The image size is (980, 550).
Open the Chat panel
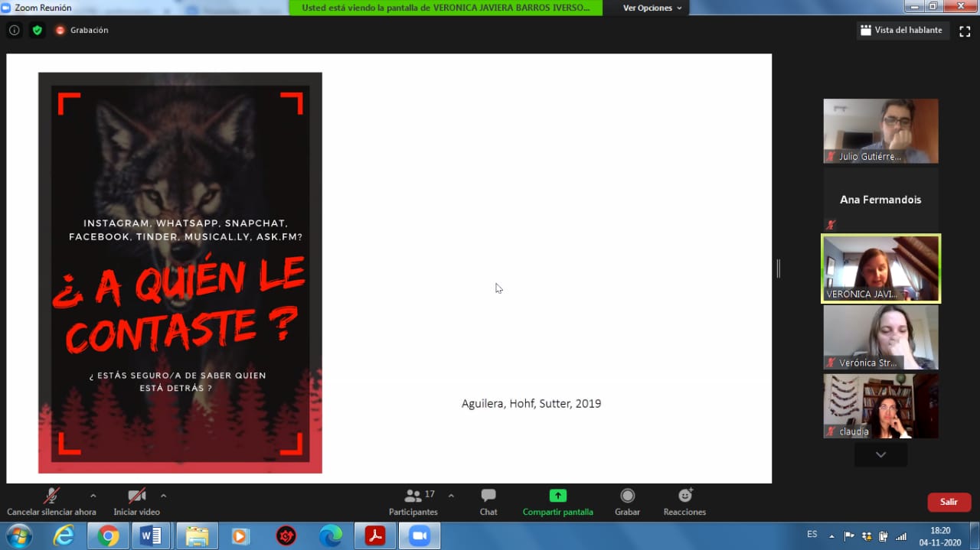point(488,501)
